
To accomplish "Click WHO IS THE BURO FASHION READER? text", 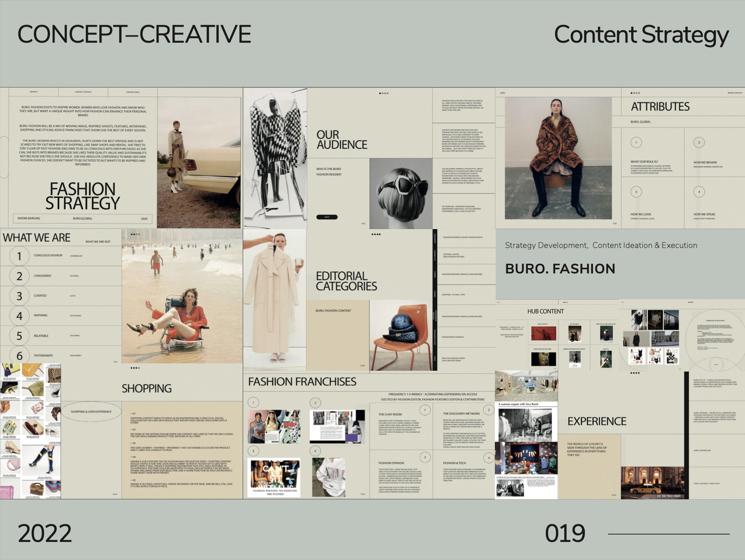I will point(329,172).
